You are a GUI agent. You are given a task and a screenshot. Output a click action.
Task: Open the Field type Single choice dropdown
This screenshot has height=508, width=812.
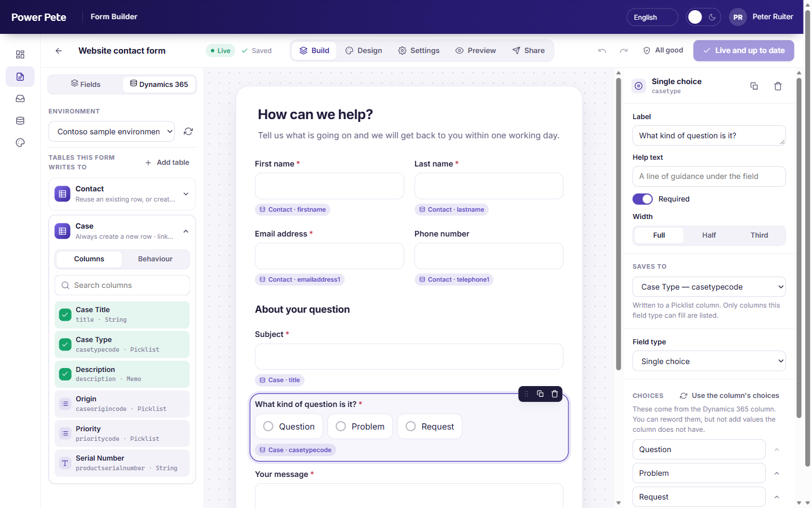pyautogui.click(x=709, y=361)
